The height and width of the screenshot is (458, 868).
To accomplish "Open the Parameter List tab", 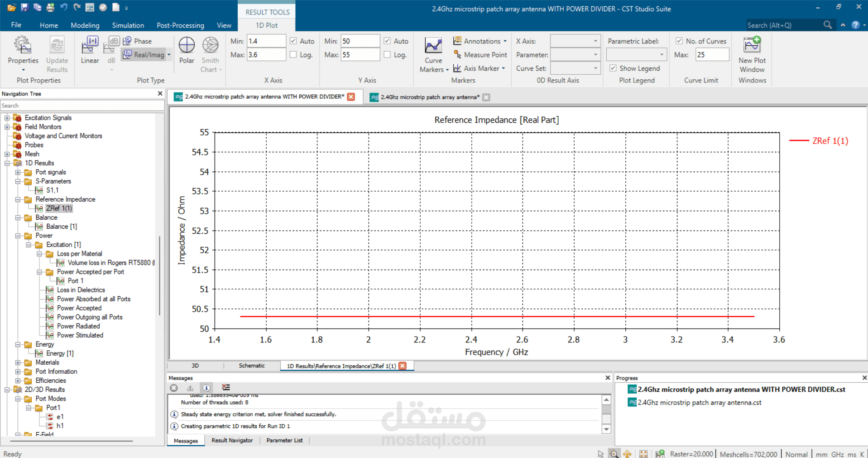I will (285, 440).
